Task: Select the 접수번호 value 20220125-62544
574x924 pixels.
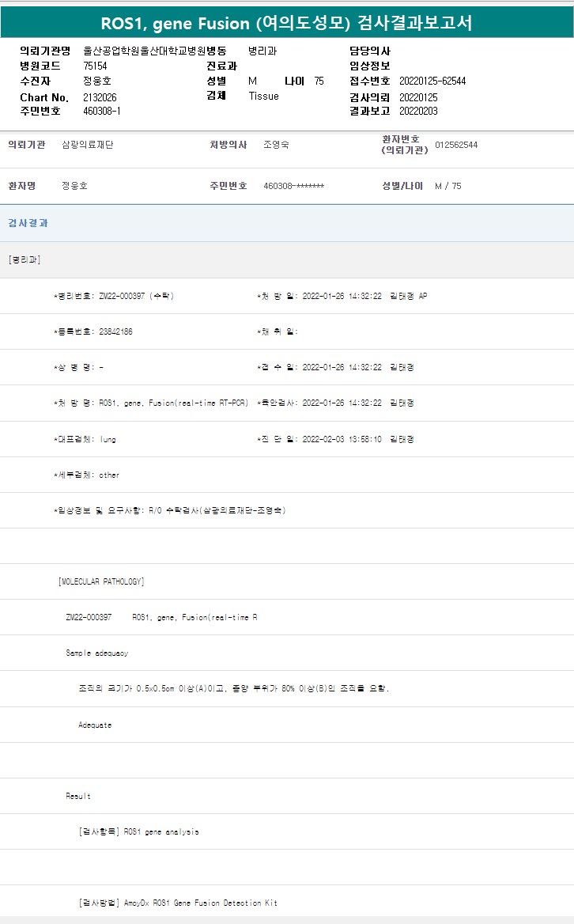Action: [432, 81]
